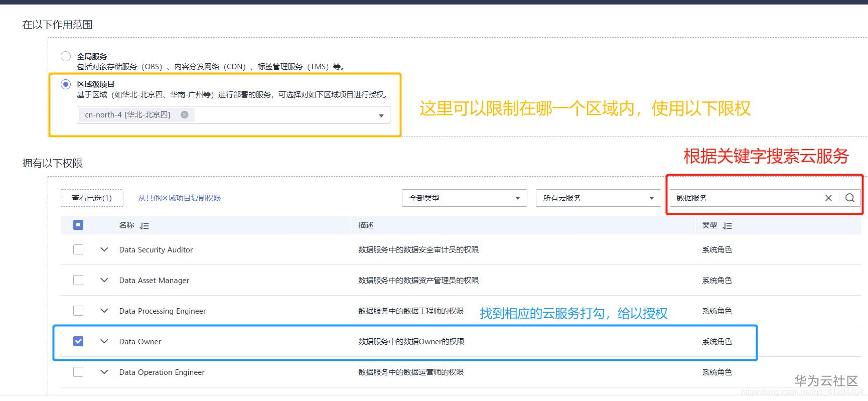Check the Data Processing Engineer checkbox
This screenshot has width=868, height=401.
click(78, 311)
